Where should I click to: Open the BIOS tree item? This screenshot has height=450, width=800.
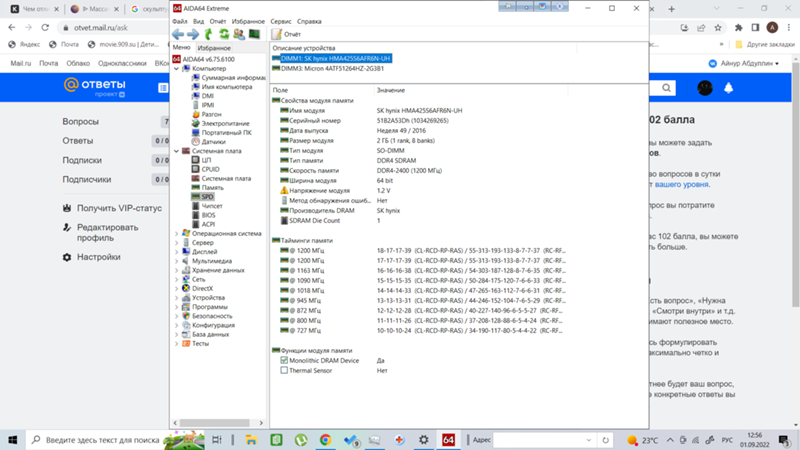click(x=204, y=215)
